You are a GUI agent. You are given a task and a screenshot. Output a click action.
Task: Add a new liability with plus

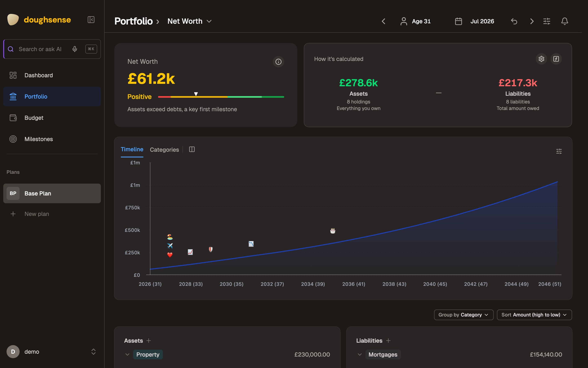coord(388,340)
